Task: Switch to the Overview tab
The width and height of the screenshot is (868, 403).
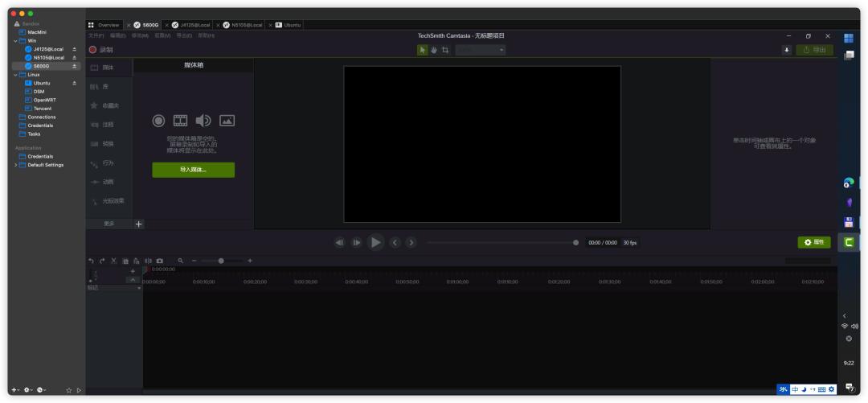Action: coord(104,25)
